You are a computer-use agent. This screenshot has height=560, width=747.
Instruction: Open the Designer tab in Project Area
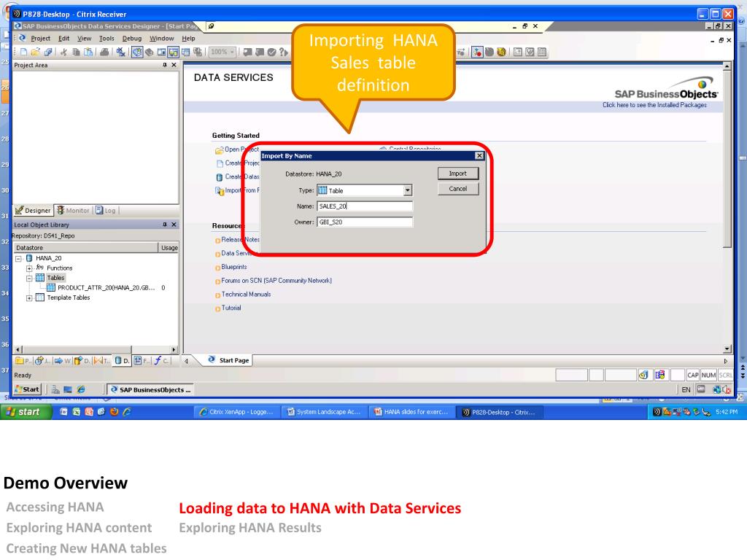pyautogui.click(x=33, y=211)
